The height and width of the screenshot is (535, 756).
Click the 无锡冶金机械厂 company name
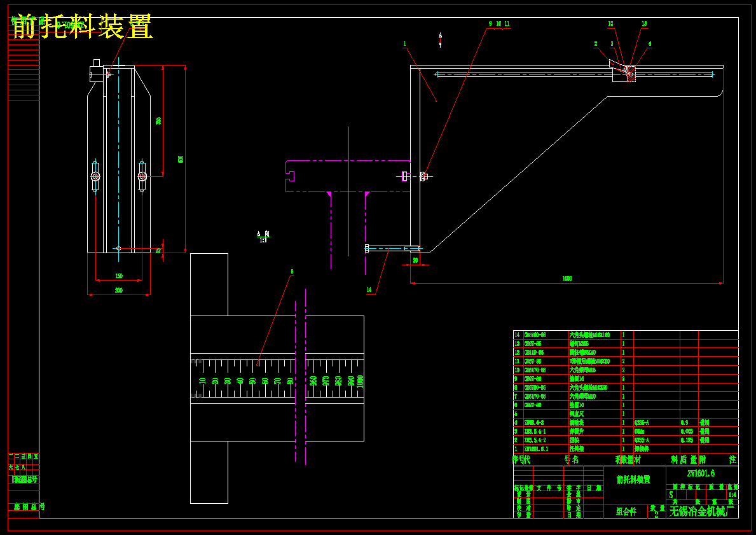point(701,511)
